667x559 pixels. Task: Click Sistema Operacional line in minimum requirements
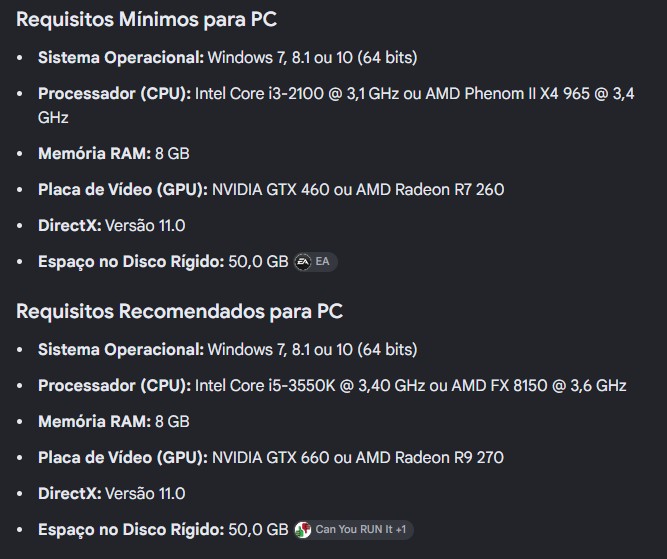click(x=228, y=58)
